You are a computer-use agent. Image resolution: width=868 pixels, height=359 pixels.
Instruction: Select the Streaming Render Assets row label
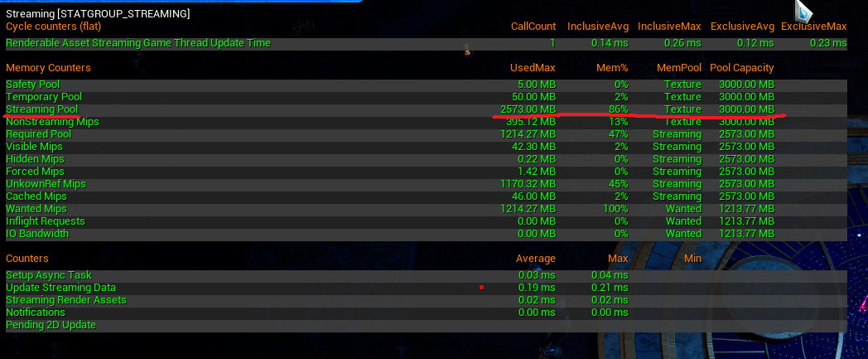point(66,300)
